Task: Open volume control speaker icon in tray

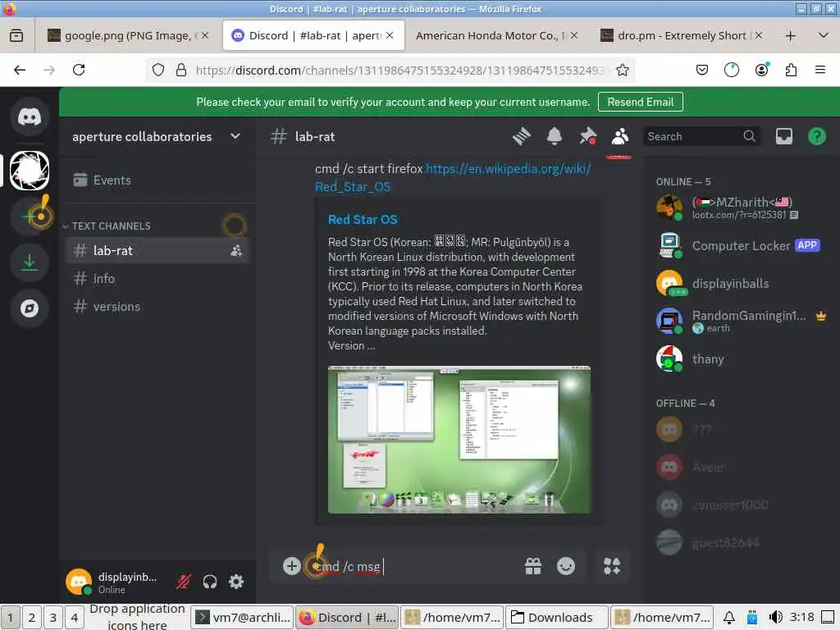Action: (x=776, y=618)
